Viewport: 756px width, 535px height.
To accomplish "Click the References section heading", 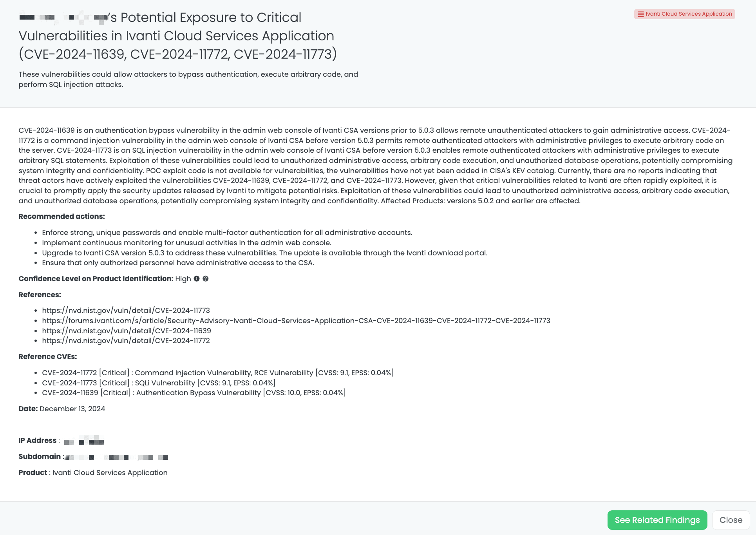I will 40,295.
